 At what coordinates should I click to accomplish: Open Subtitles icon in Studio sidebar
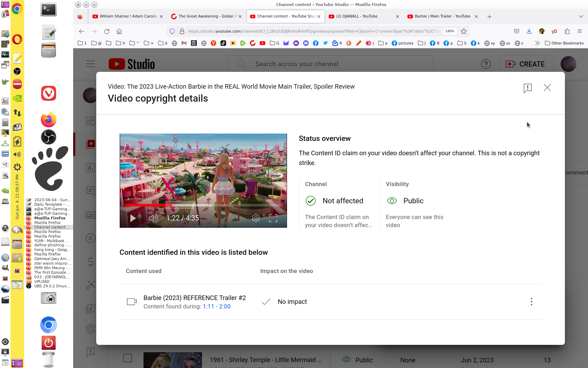point(90,215)
